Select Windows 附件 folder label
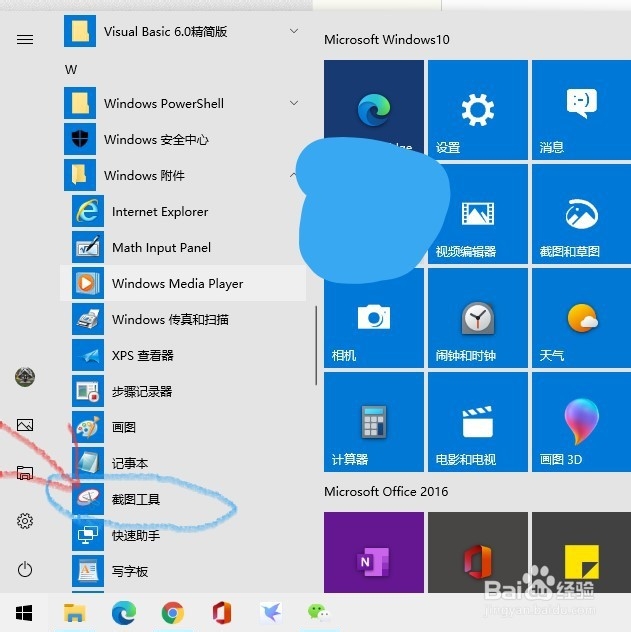This screenshot has width=631, height=632. [x=144, y=175]
